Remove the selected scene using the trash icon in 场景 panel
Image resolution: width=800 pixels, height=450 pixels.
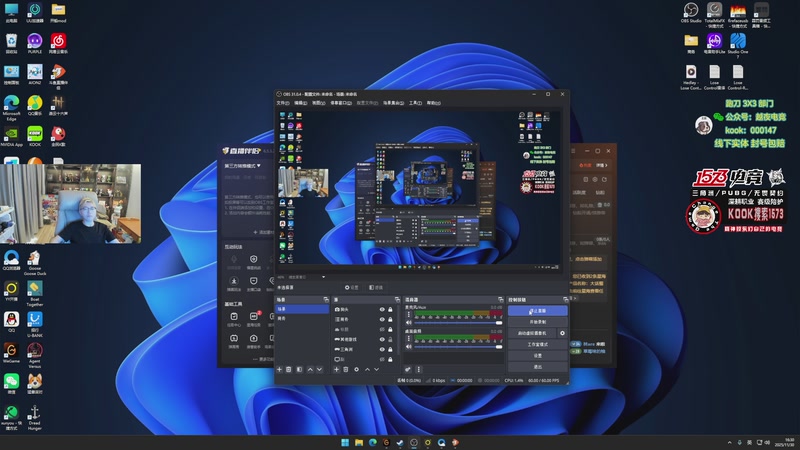[289, 369]
